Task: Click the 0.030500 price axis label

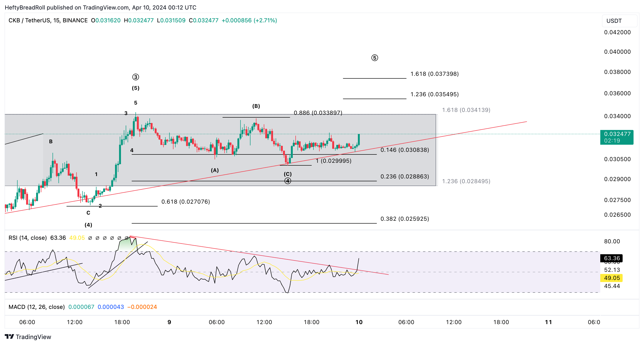Action: 617,159
